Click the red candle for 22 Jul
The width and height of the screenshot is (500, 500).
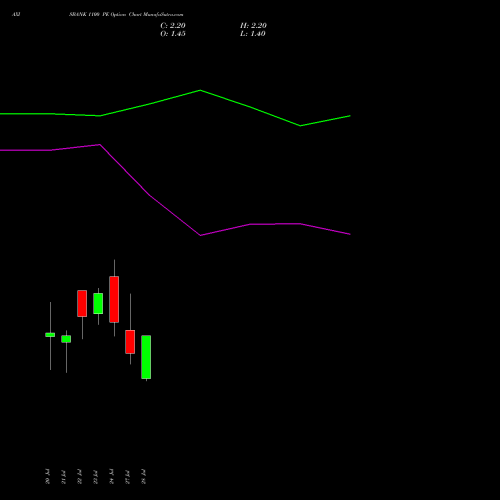tap(82, 303)
